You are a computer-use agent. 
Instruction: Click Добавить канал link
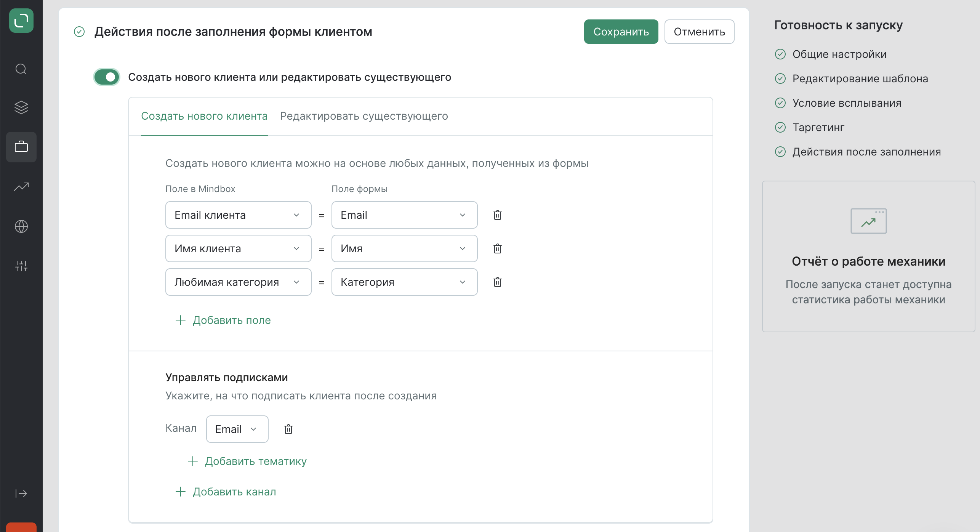(226, 492)
